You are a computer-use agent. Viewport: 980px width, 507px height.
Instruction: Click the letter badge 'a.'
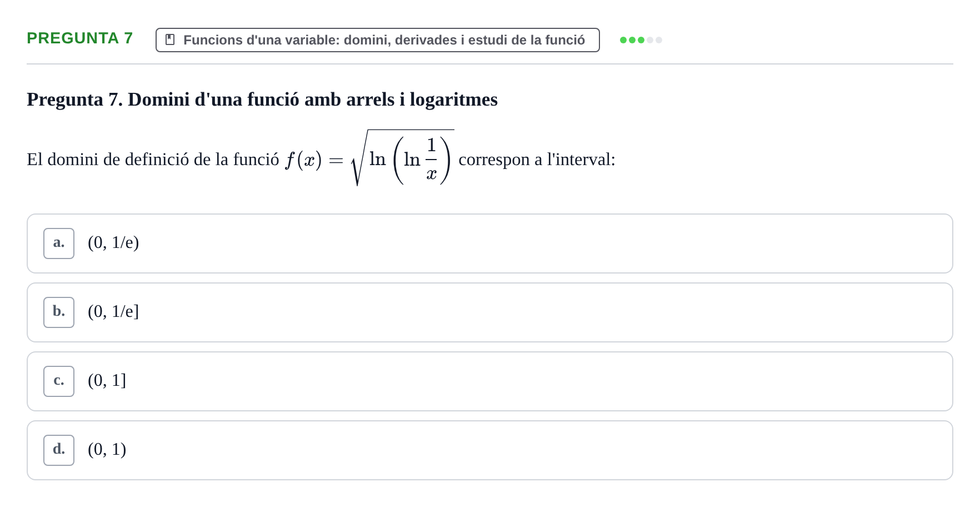point(59,243)
